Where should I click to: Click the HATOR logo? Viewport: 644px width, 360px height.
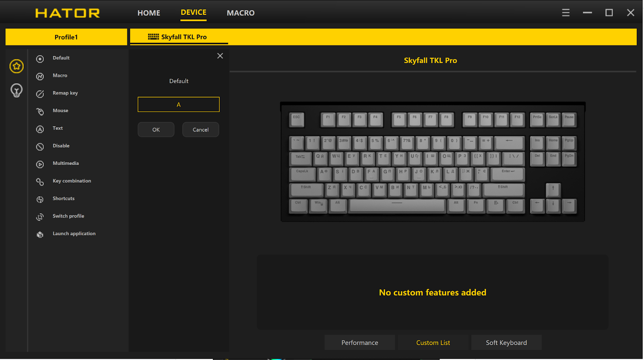(68, 13)
